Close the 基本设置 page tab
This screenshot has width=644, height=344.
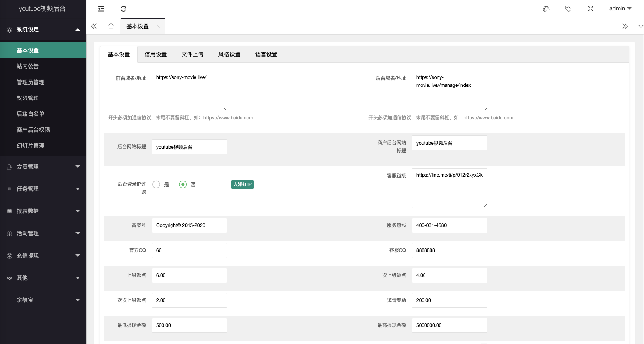[158, 26]
